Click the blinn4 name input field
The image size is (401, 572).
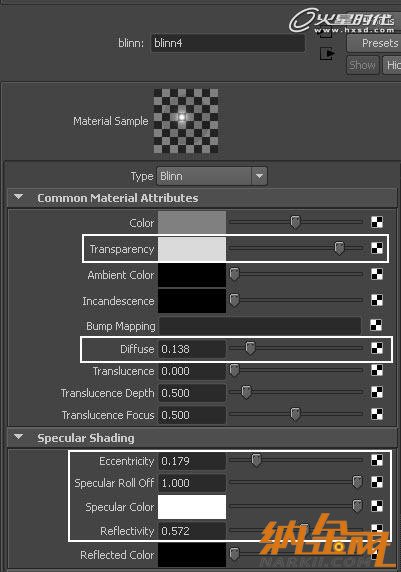point(228,43)
